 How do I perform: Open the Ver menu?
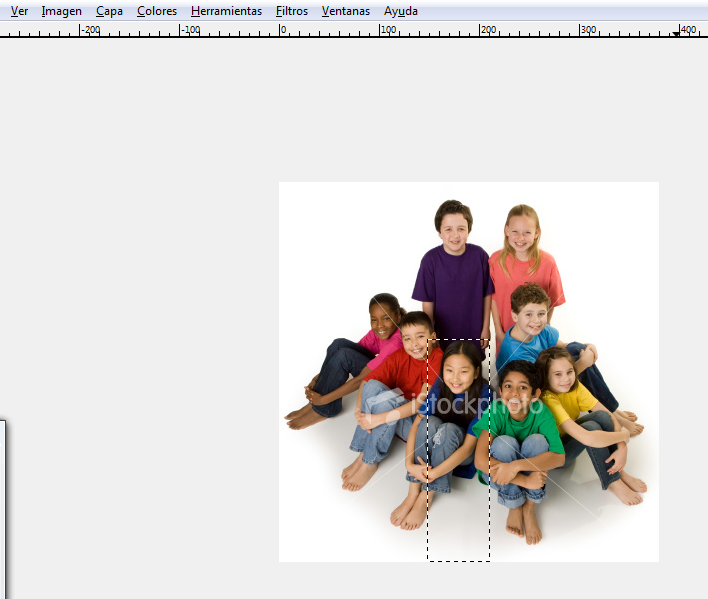[19, 11]
